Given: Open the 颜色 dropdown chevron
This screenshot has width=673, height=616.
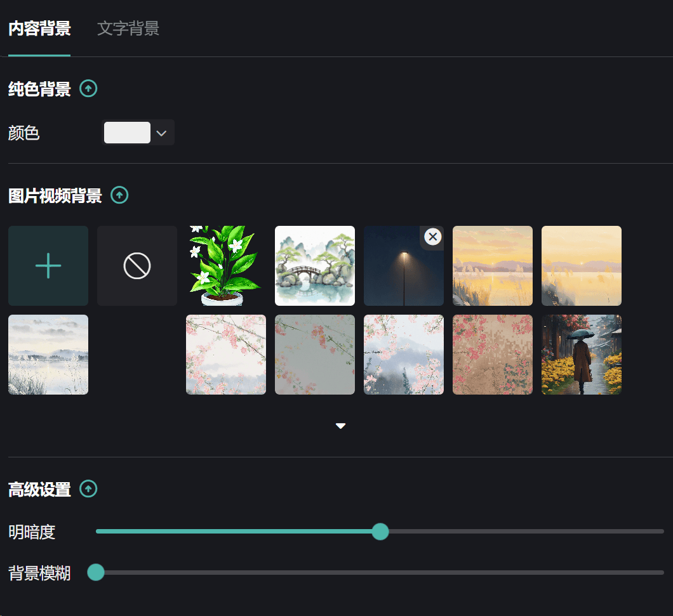Looking at the screenshot, I should 161,133.
